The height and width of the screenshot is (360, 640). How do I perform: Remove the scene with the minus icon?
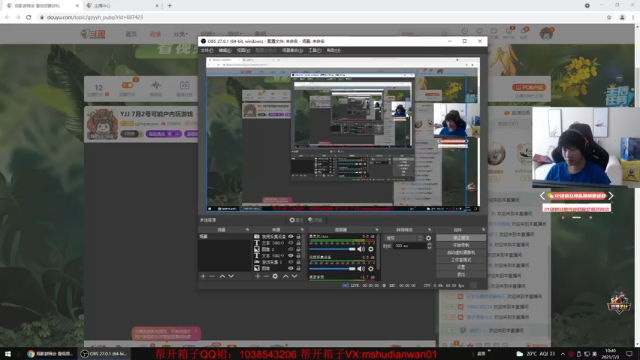click(x=212, y=276)
